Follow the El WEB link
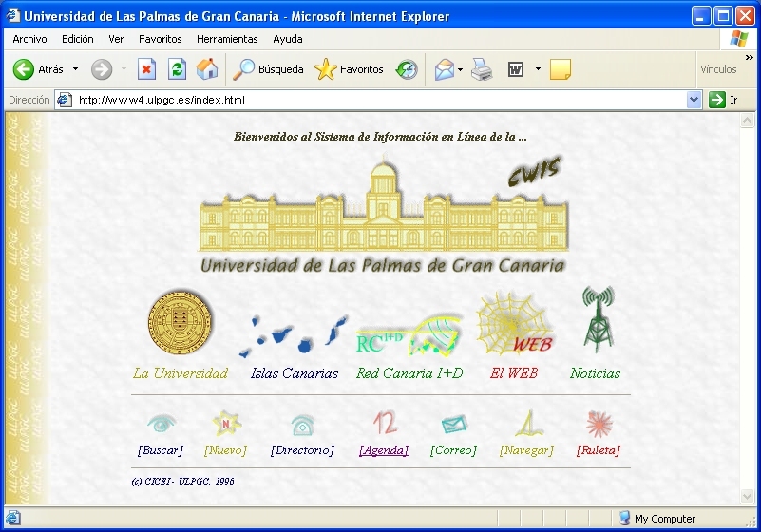This screenshot has height=532, width=761. (x=514, y=373)
